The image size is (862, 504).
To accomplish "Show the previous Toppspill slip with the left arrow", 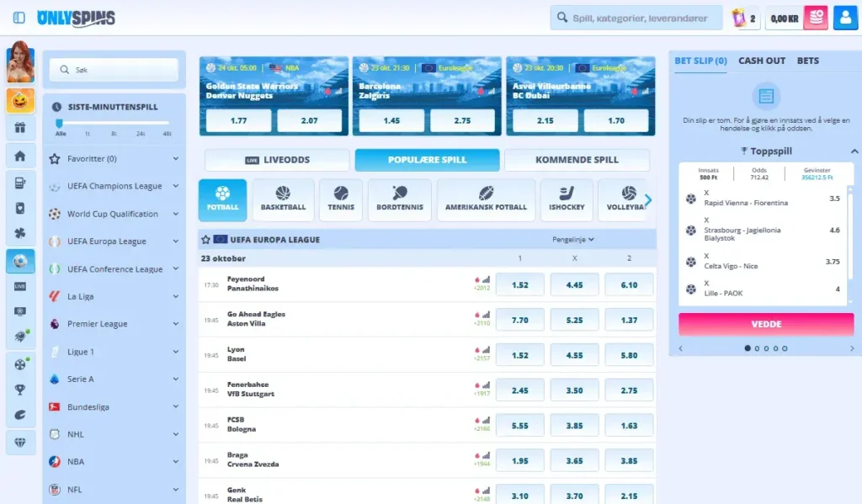I will point(680,348).
